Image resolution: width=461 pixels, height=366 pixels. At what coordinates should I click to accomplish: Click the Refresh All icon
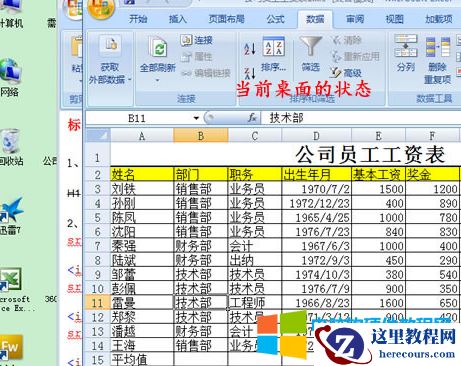click(158, 47)
